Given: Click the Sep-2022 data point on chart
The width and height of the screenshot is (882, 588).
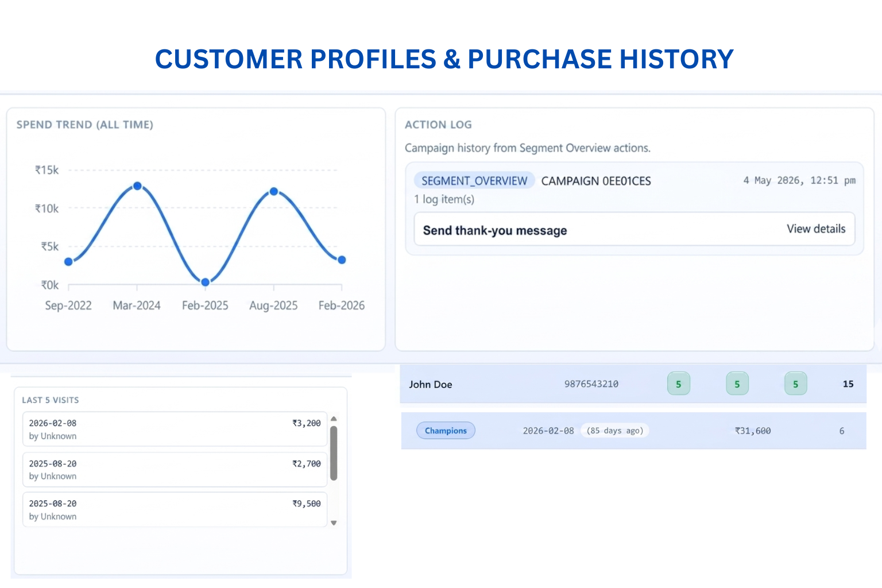Looking at the screenshot, I should 68,262.
